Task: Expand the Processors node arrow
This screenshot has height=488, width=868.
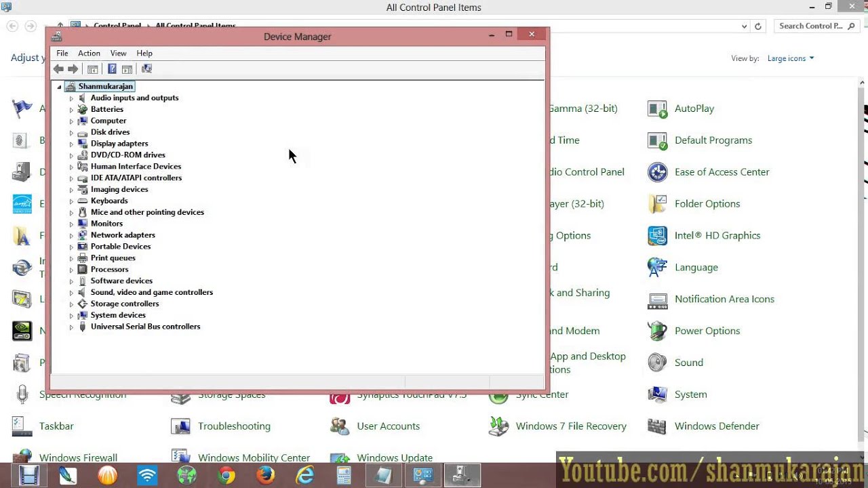Action: [x=71, y=270]
